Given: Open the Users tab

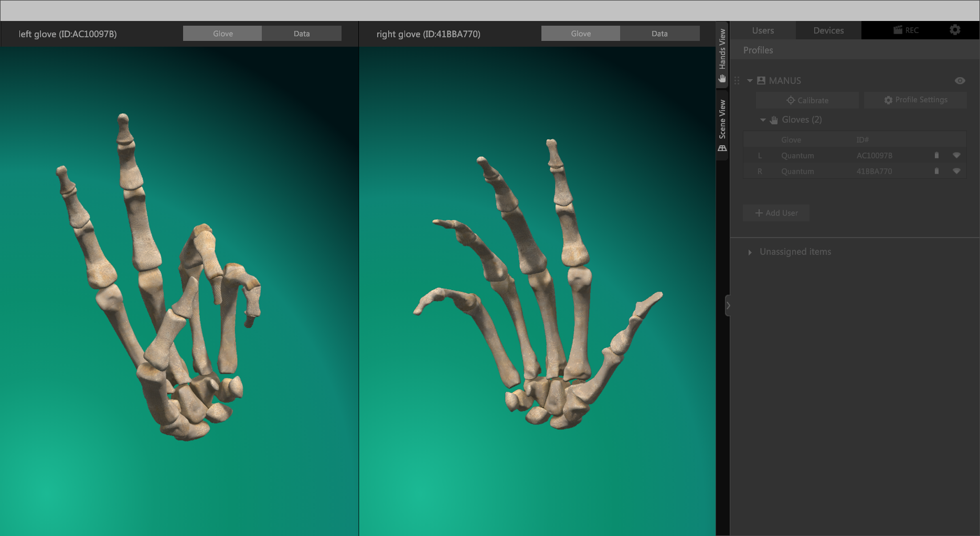Looking at the screenshot, I should (762, 30).
